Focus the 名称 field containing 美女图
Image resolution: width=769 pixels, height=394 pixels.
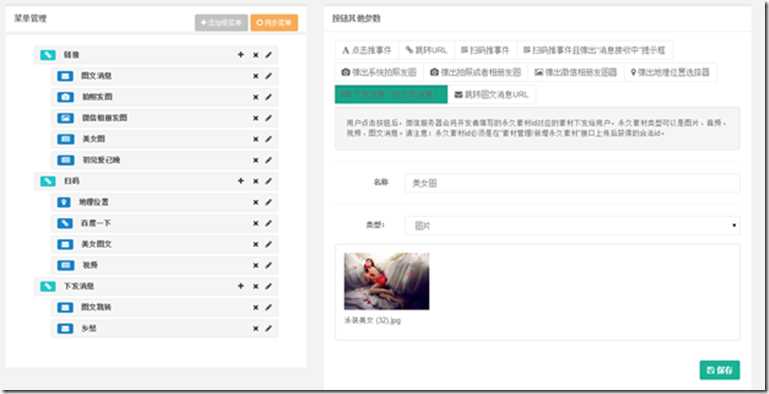tap(572, 183)
